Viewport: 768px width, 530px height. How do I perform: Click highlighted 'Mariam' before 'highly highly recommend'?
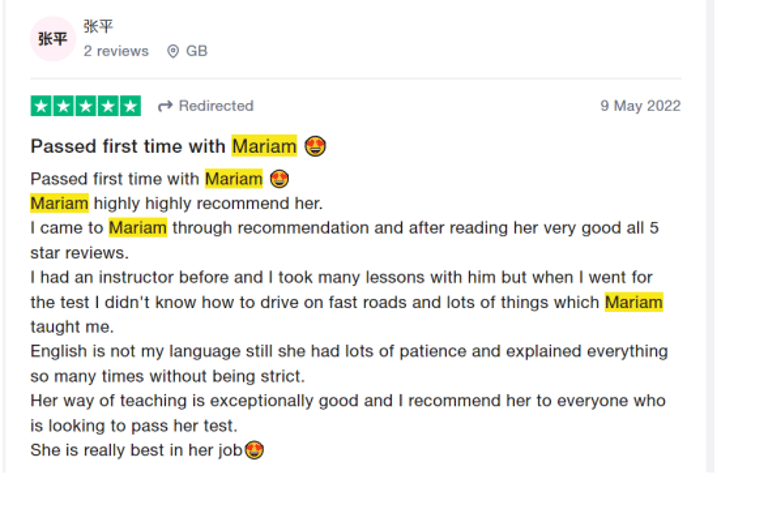59,204
